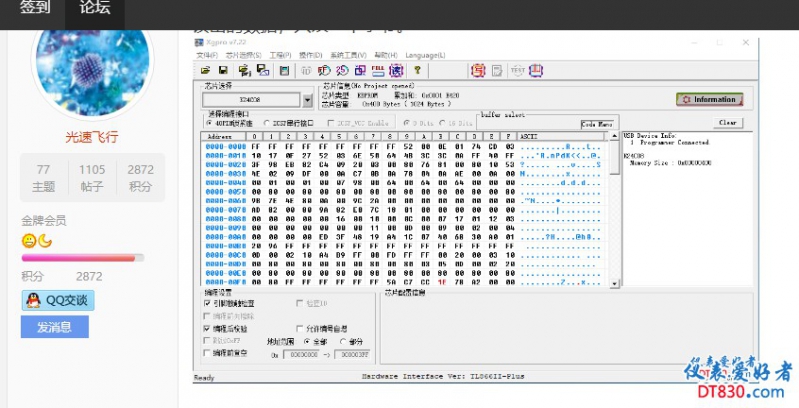Click the FILL buffer toolbar icon
Viewport: 799px width, 408px height.
pos(378,70)
